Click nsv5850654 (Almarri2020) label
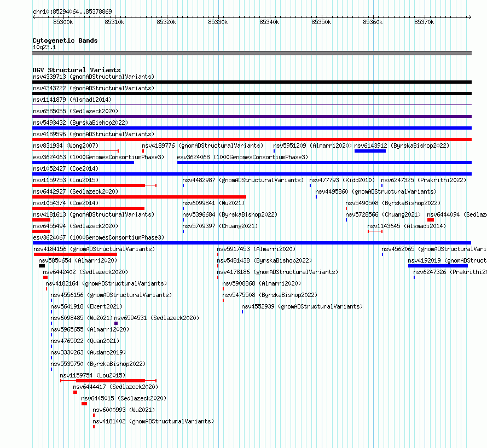Image resolution: width=487 pixels, height=448 pixels. coord(78,260)
